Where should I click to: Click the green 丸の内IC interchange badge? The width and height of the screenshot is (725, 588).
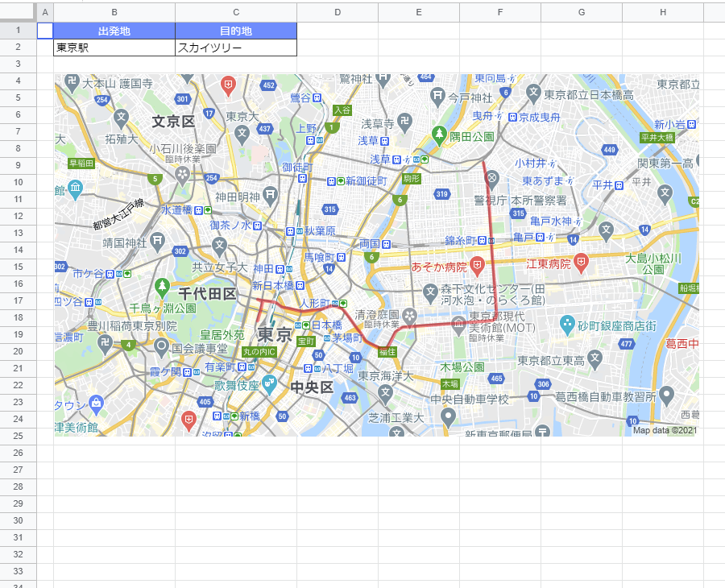click(259, 352)
